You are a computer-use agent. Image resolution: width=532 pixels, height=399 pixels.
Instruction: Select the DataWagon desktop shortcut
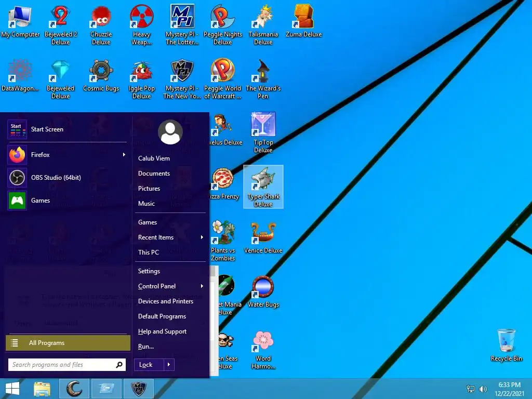pos(20,75)
